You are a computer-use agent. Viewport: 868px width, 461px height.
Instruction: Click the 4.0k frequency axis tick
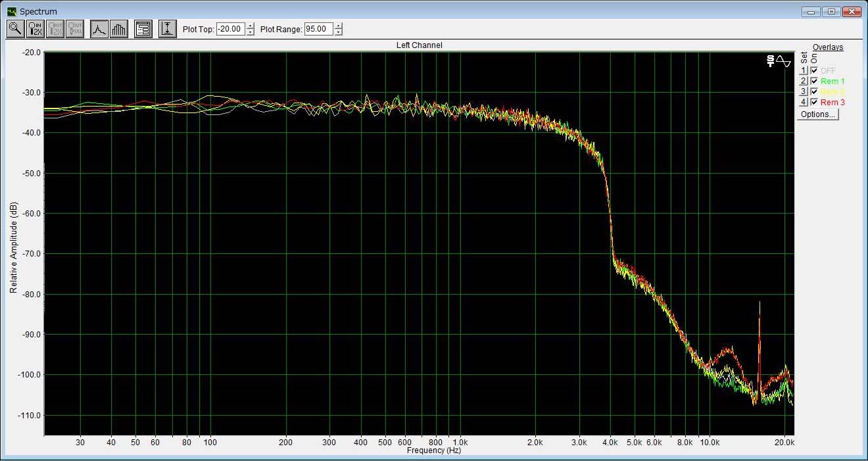point(610,443)
